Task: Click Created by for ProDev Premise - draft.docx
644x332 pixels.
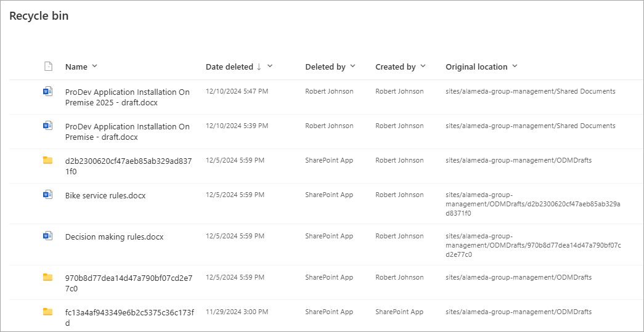Action: (x=399, y=126)
